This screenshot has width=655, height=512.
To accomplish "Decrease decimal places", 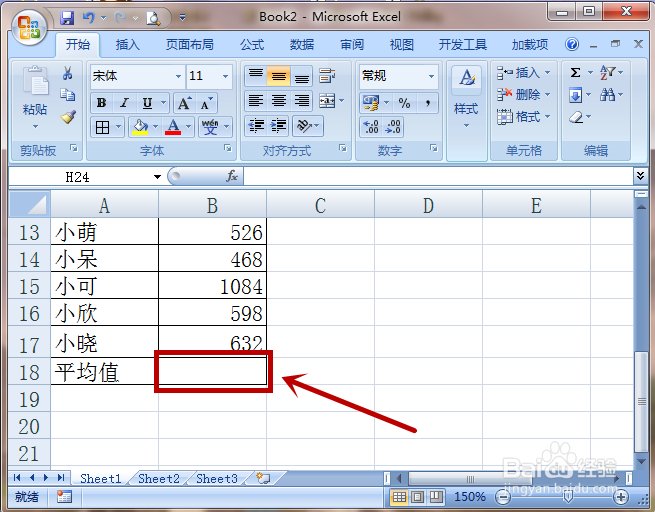I will coord(393,127).
